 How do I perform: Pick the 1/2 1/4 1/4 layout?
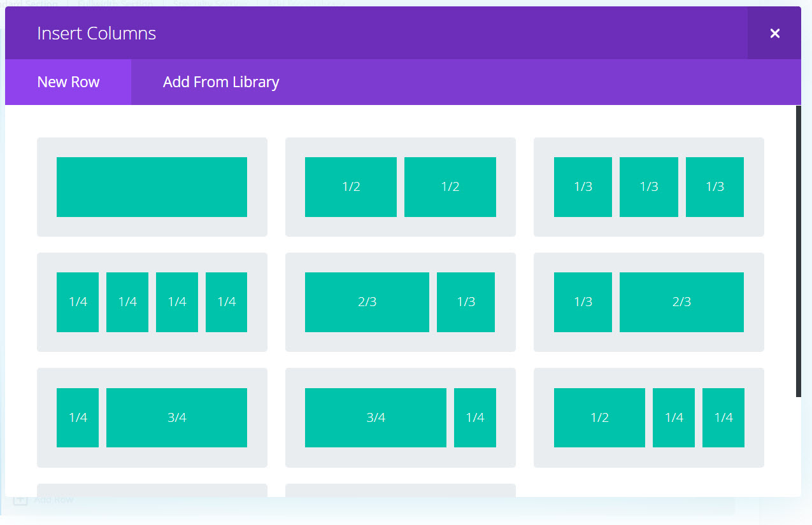click(x=649, y=417)
